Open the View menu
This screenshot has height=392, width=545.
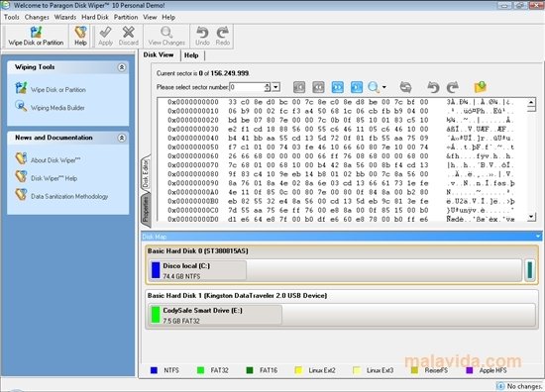(150, 17)
